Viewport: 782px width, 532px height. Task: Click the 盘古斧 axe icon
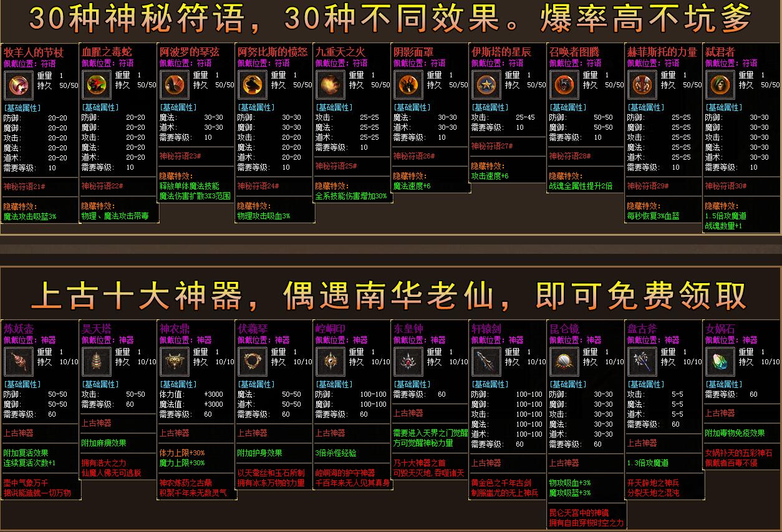click(x=642, y=362)
